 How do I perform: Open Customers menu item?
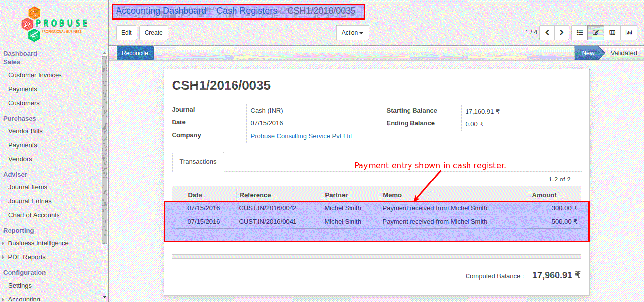point(24,103)
